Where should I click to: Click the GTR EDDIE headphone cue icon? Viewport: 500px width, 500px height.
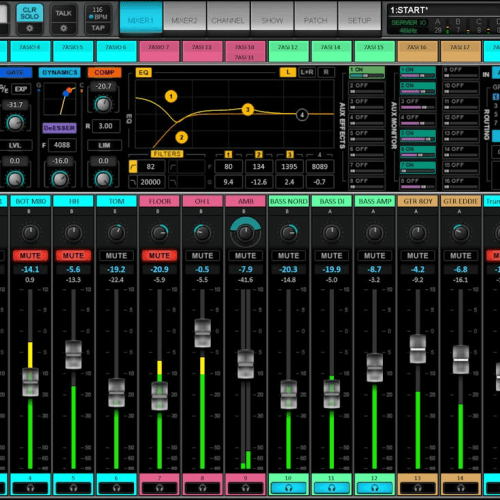click(460, 488)
